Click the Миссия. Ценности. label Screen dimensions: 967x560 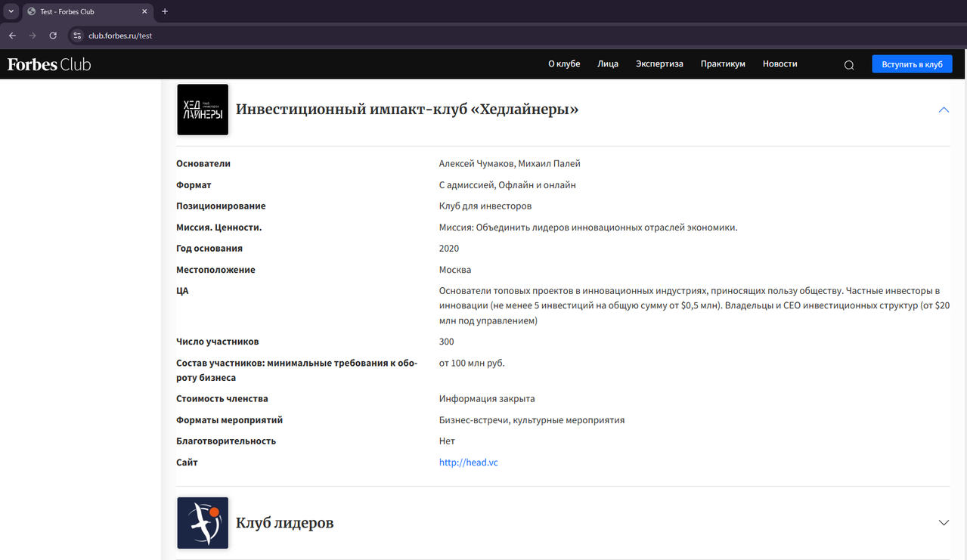tap(219, 227)
